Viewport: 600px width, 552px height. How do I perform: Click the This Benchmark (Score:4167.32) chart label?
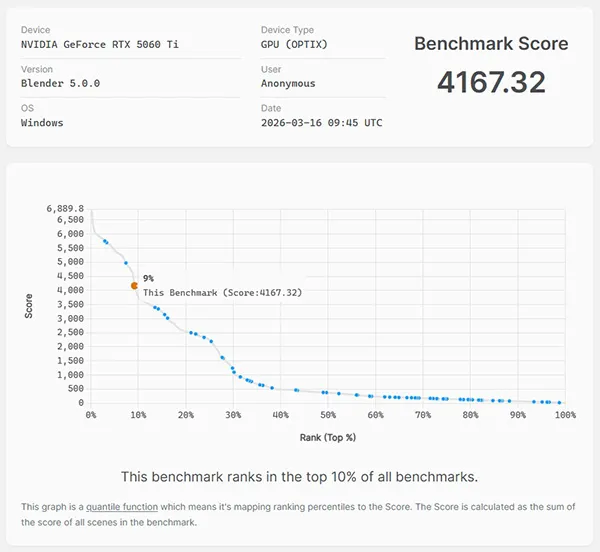point(222,293)
